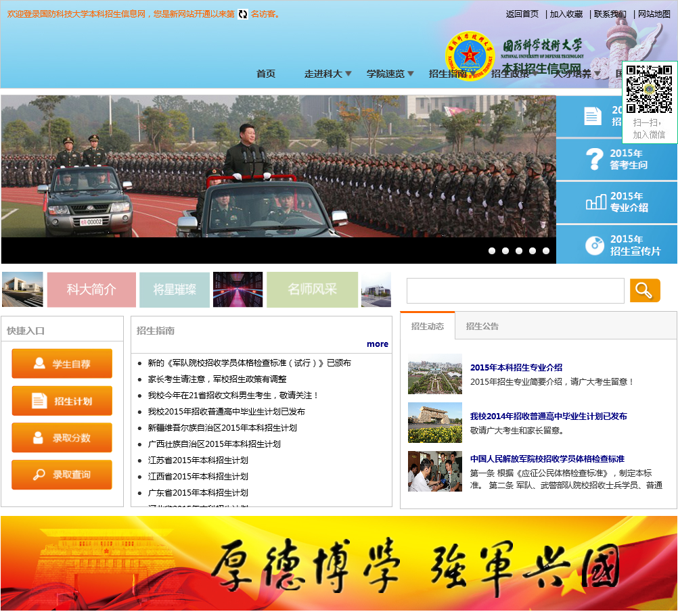Click the thumbnail beside 我校2014年招收普通高中毕业生计划已发布
Viewport: 678px width, 616px height.
pyautogui.click(x=435, y=423)
